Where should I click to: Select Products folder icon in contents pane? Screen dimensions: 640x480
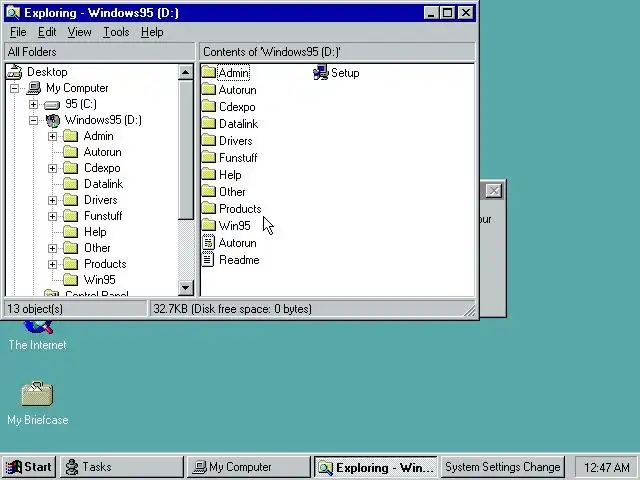click(x=209, y=208)
